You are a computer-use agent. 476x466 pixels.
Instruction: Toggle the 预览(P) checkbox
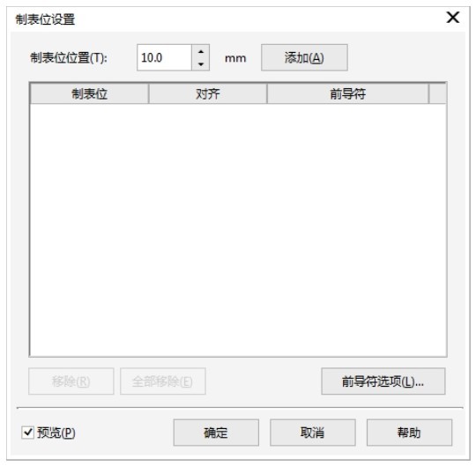[27, 432]
